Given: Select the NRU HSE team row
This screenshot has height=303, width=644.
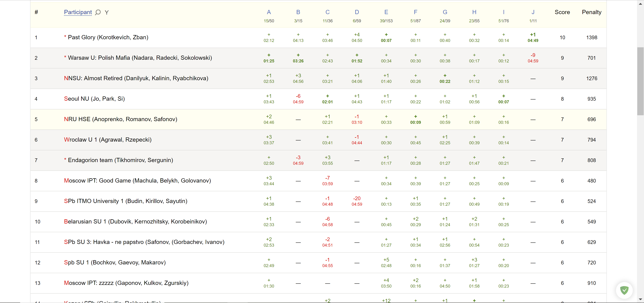Looking at the screenshot, I should pyautogui.click(x=121, y=119).
